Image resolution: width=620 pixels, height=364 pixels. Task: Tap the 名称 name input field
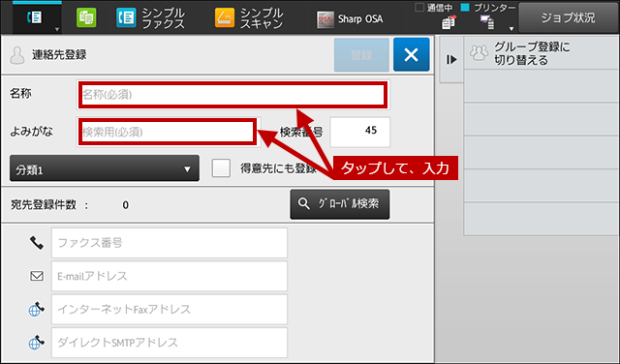(232, 95)
